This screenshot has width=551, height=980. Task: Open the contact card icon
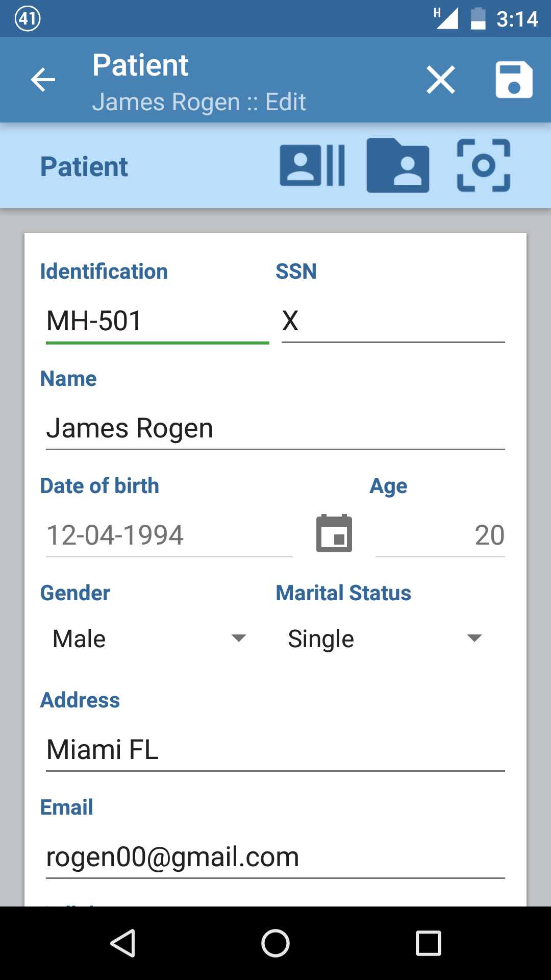click(312, 165)
